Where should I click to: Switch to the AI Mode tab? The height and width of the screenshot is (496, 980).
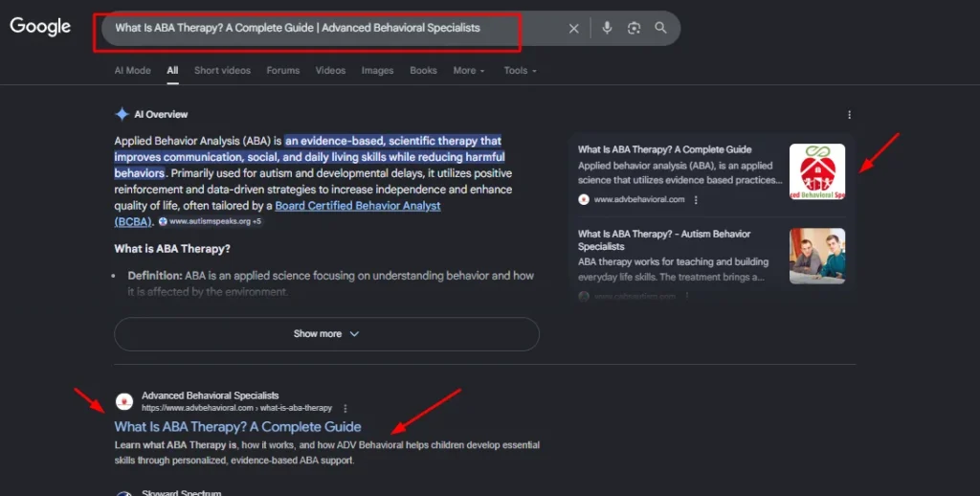click(x=132, y=71)
